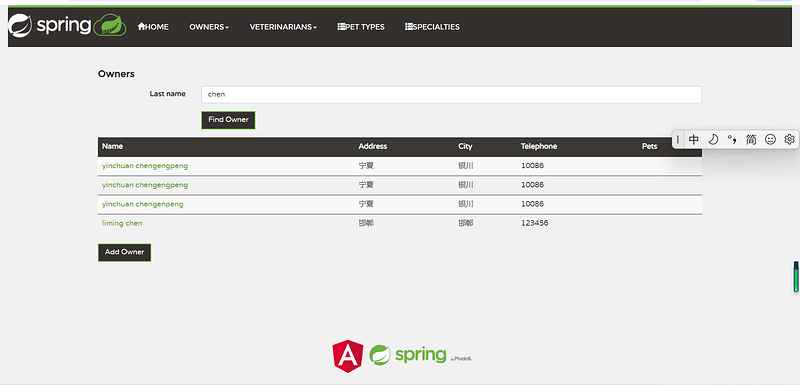Focus the Last name search field
The height and width of the screenshot is (385, 800).
[452, 94]
